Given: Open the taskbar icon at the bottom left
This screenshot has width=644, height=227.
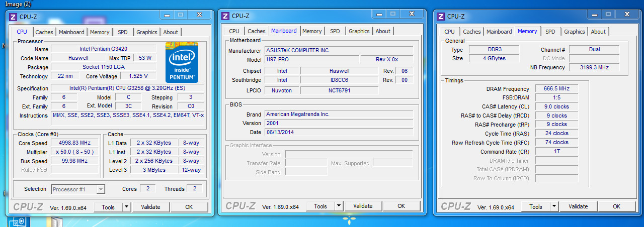Looking at the screenshot, I should click(20, 221).
